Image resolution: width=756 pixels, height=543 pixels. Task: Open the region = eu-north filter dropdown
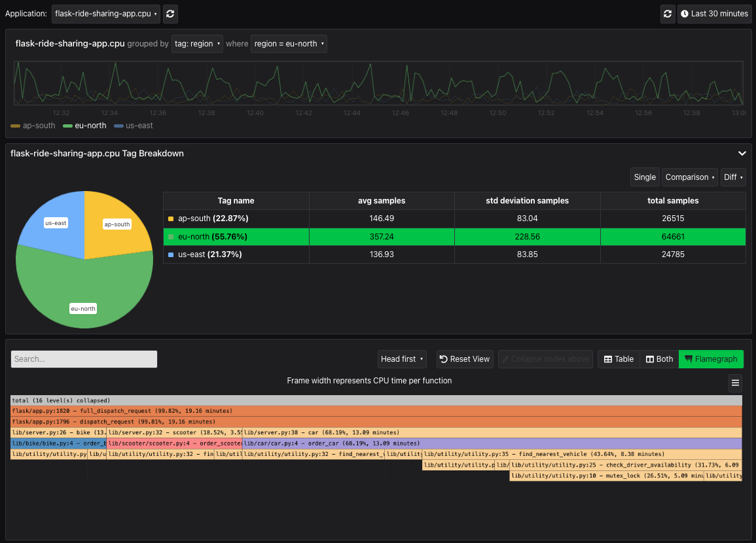(289, 43)
